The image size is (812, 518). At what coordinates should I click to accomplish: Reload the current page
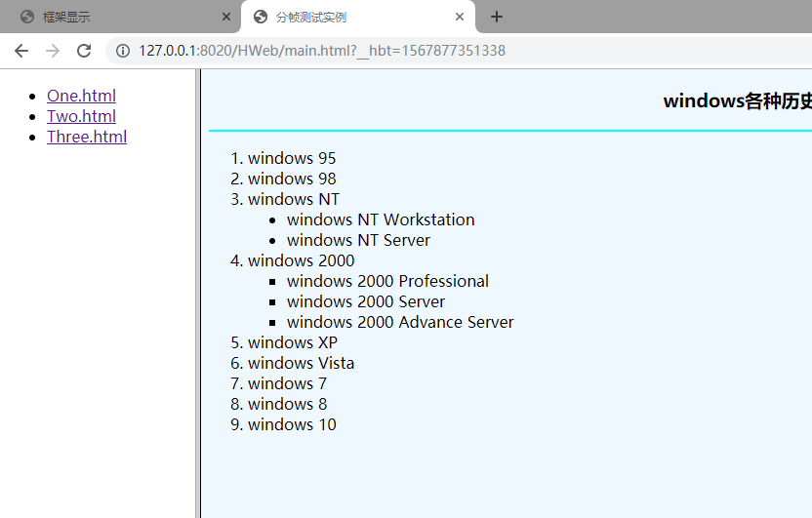click(x=84, y=51)
